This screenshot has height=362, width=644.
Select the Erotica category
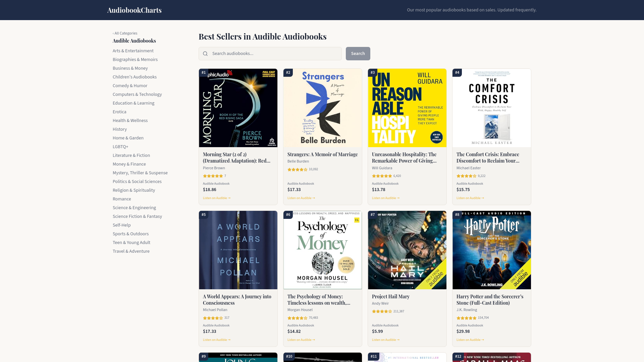[119, 112]
